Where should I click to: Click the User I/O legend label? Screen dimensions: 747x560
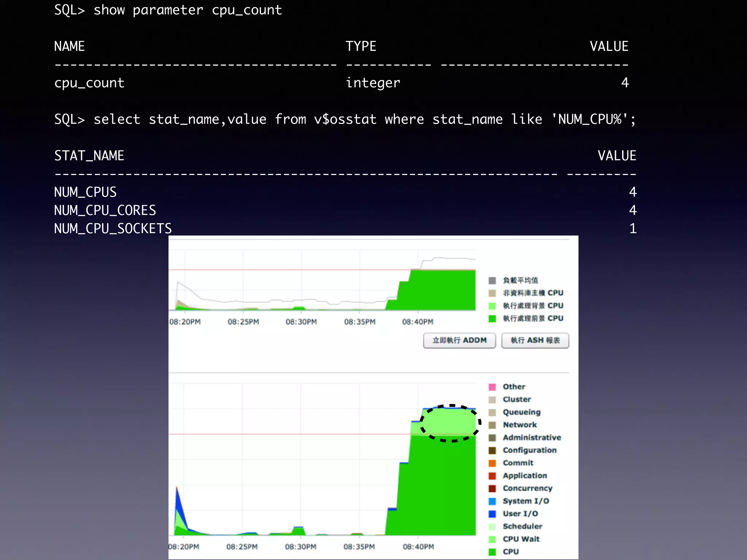pos(520,514)
